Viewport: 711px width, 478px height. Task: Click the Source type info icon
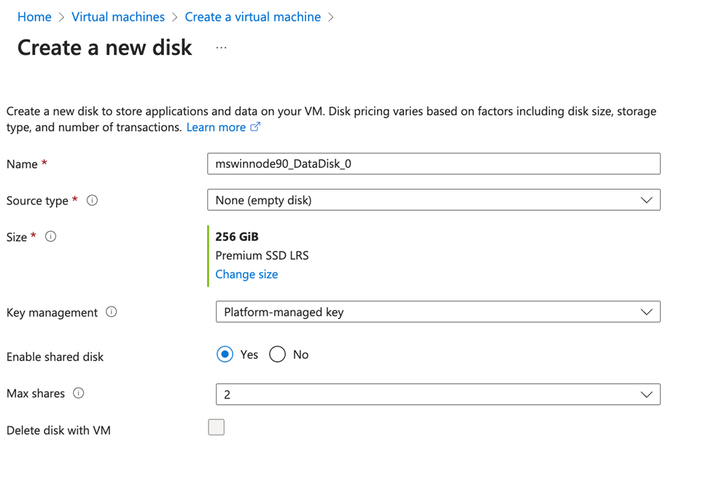[92, 200]
